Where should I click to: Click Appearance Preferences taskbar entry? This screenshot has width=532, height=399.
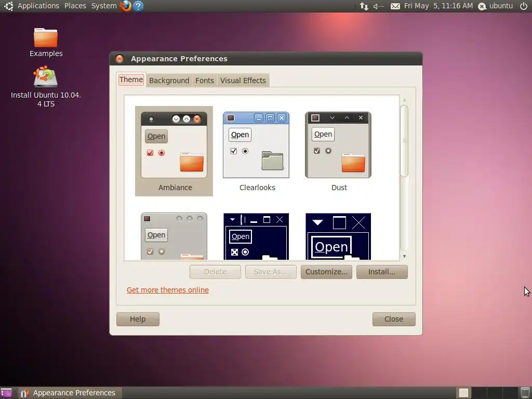[x=70, y=393]
